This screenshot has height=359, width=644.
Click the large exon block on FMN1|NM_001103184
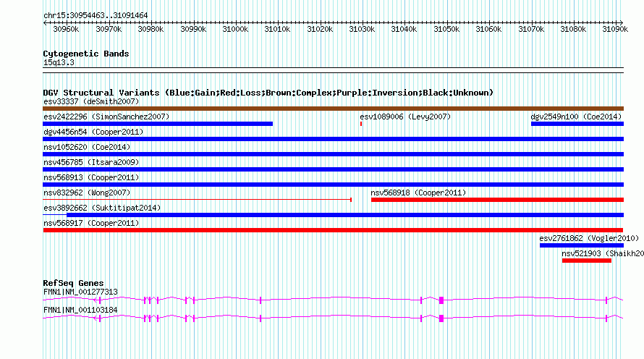tap(441, 318)
